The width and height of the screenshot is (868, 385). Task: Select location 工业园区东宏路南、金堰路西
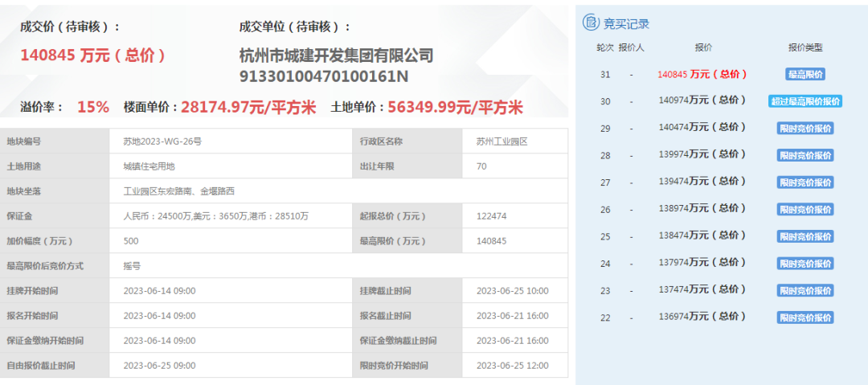click(178, 191)
